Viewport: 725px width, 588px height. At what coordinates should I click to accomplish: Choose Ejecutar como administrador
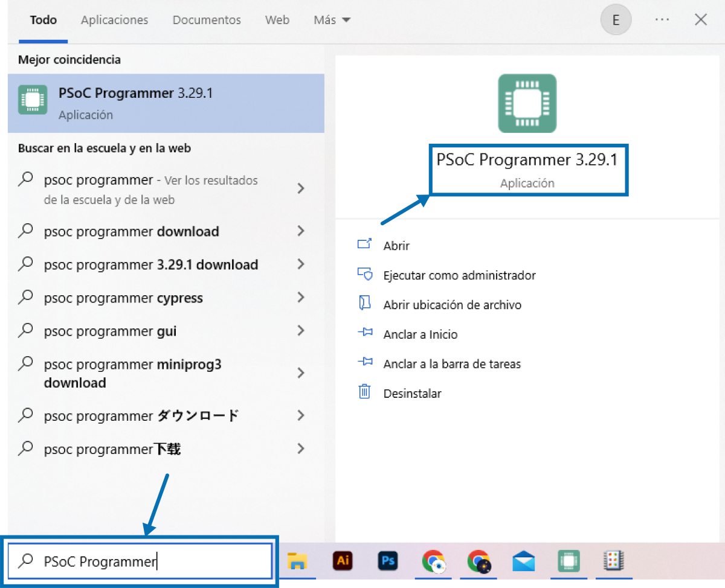[x=460, y=275]
